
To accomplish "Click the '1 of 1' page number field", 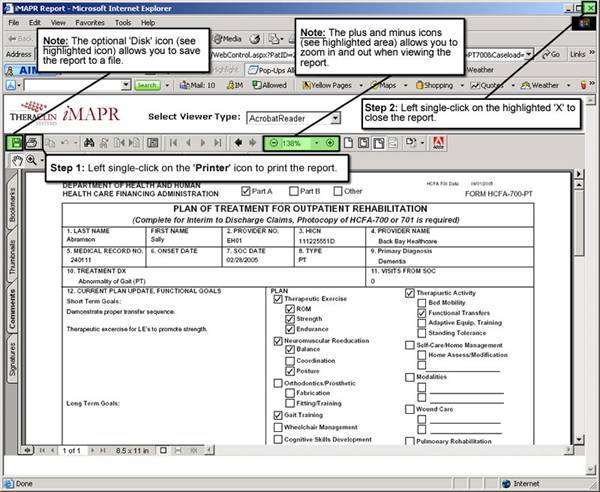I will [x=72, y=450].
